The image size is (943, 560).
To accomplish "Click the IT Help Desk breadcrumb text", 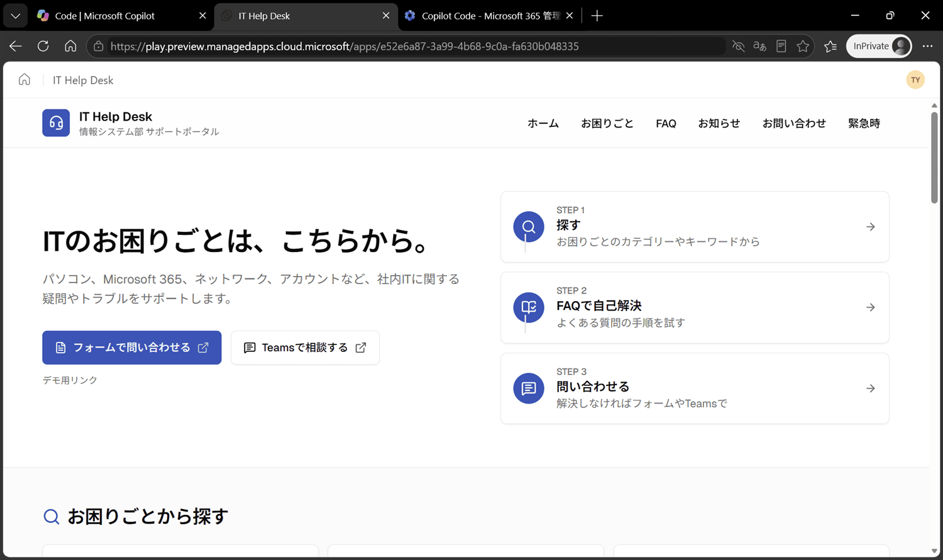I will coord(83,80).
